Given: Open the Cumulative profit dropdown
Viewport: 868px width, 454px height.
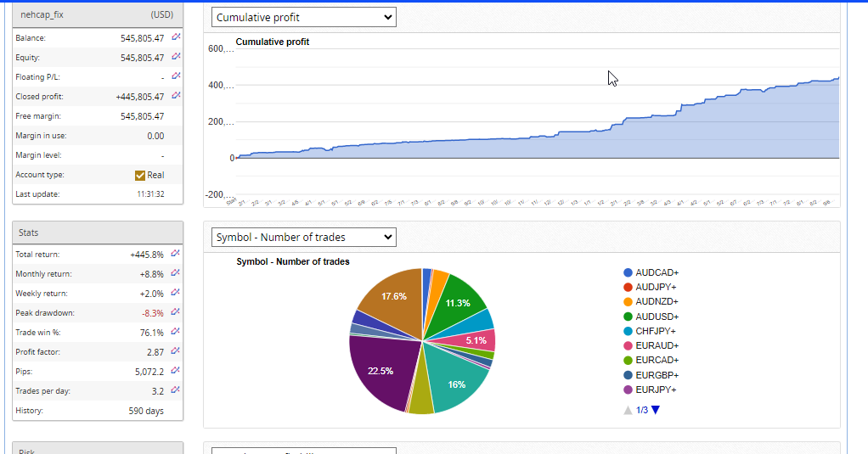Looking at the screenshot, I should (x=303, y=17).
